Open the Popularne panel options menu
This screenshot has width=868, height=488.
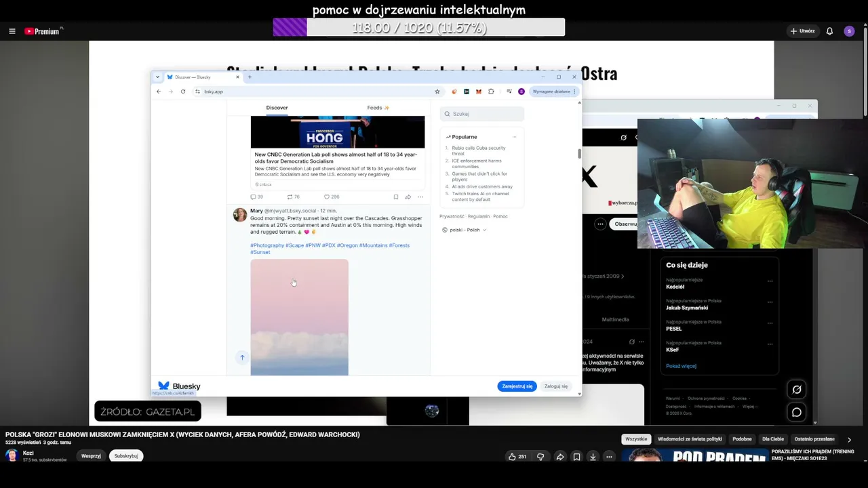click(x=514, y=137)
